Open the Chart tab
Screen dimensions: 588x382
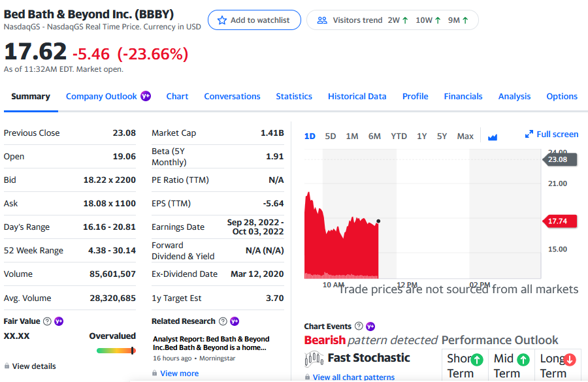177,97
